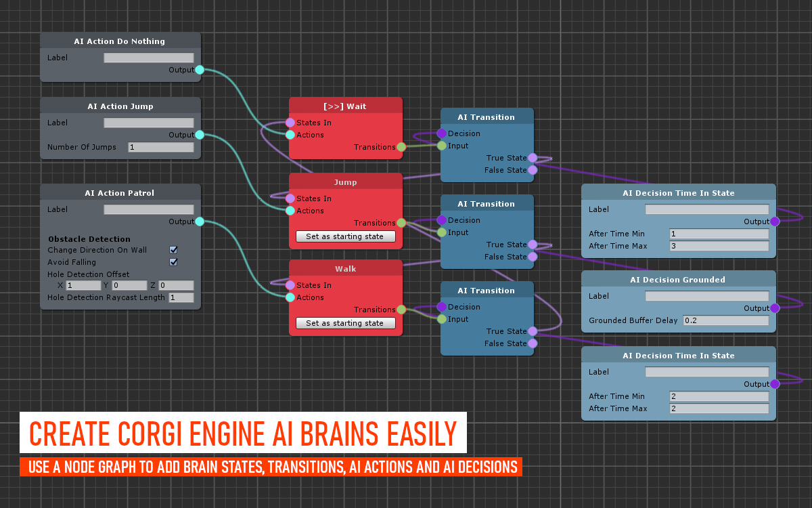This screenshot has width=812, height=508.
Task: Click the Output port of AI Decision Grounded
Action: pos(775,308)
